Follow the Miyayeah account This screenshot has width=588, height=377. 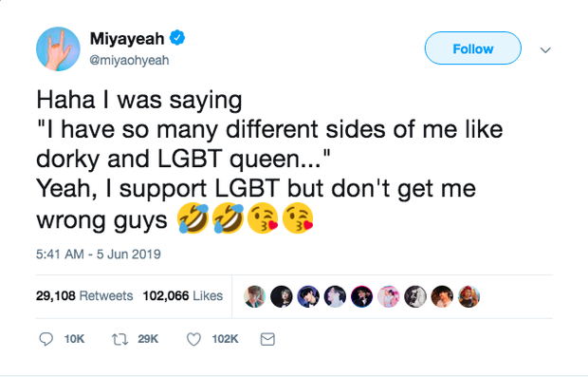(x=473, y=48)
